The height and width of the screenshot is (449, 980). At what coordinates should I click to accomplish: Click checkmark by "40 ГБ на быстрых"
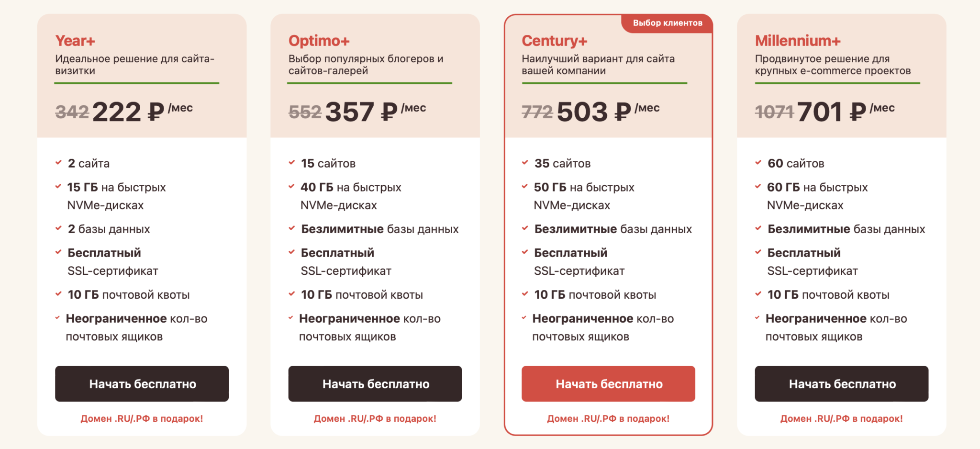[x=291, y=187]
